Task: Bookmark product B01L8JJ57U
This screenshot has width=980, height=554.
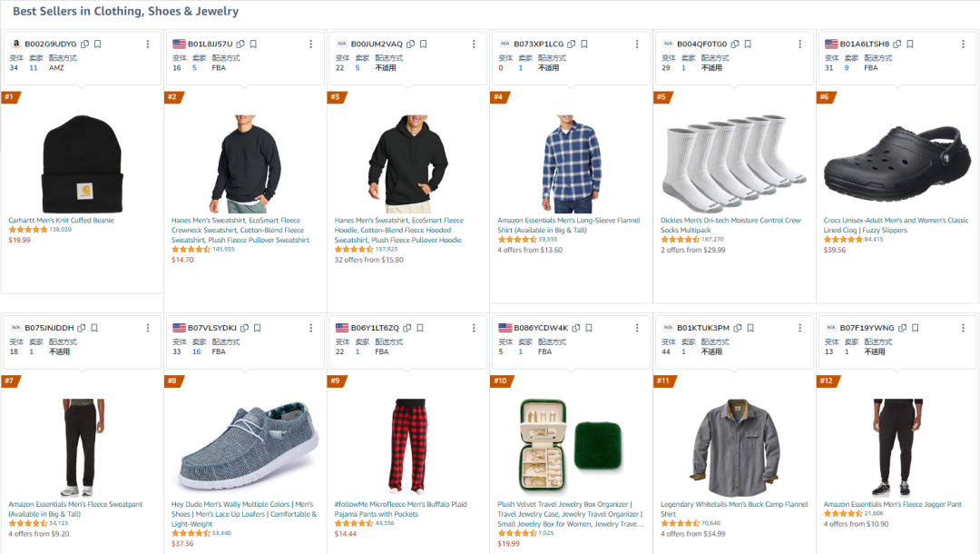Action: (x=253, y=44)
